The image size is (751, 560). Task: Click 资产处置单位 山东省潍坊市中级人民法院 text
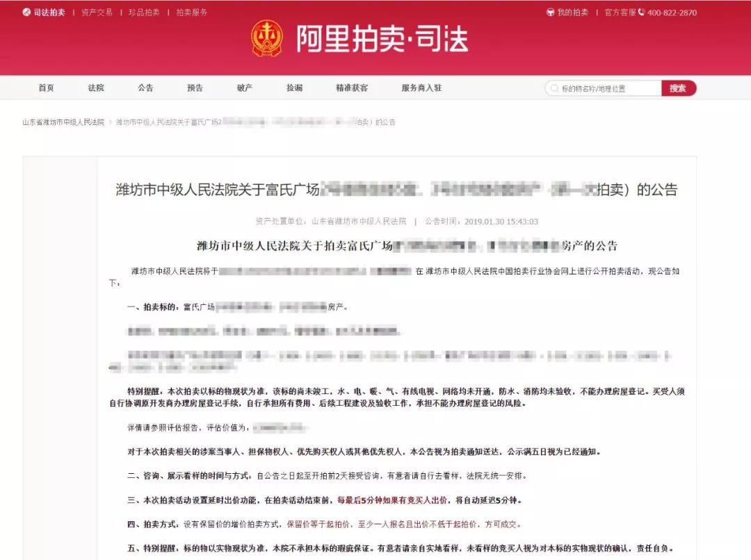click(x=331, y=222)
